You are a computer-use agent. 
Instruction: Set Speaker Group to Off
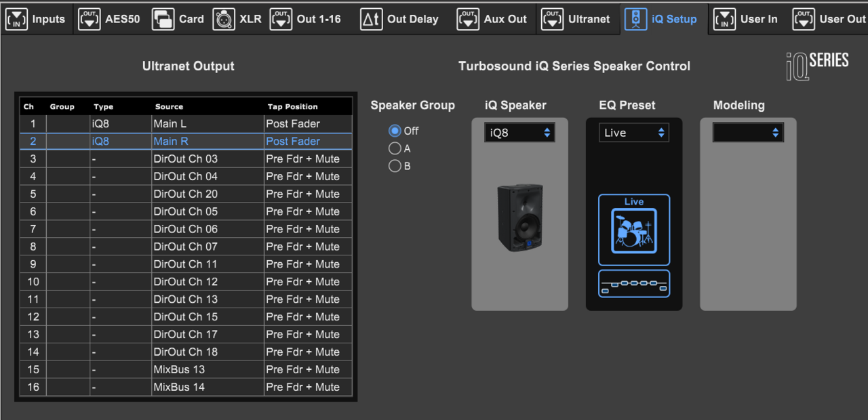(x=395, y=131)
